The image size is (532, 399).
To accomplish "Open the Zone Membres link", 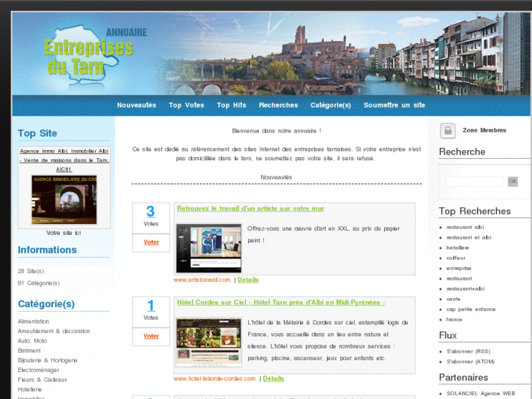I will (484, 130).
